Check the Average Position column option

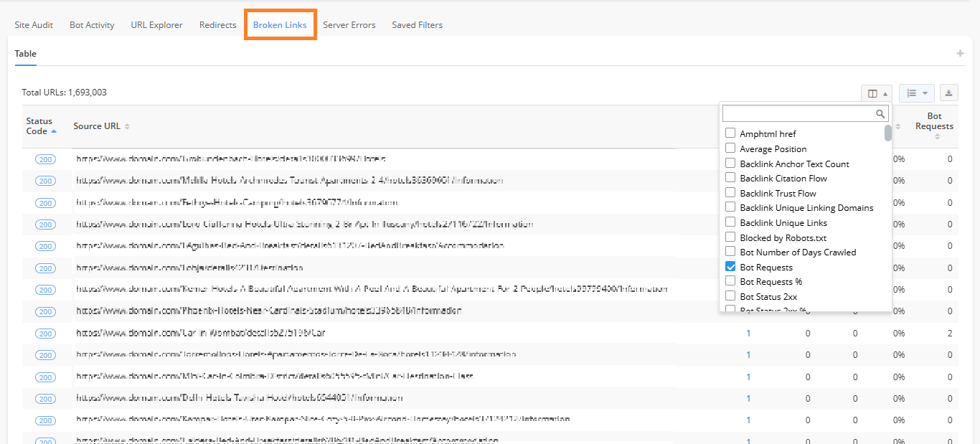(730, 148)
